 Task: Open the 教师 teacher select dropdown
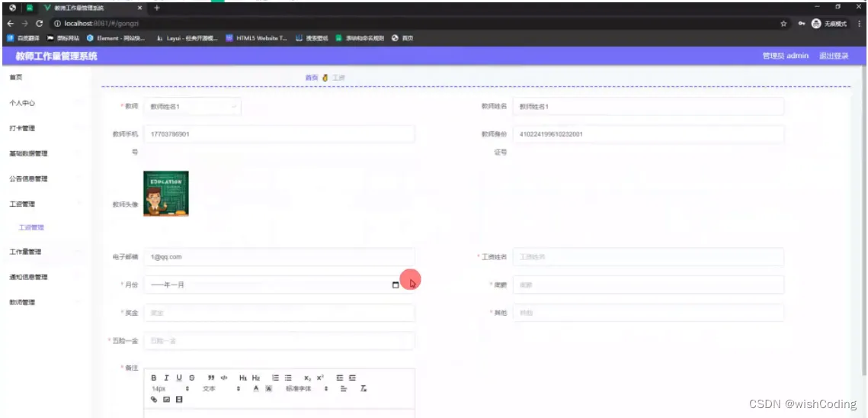(x=192, y=107)
